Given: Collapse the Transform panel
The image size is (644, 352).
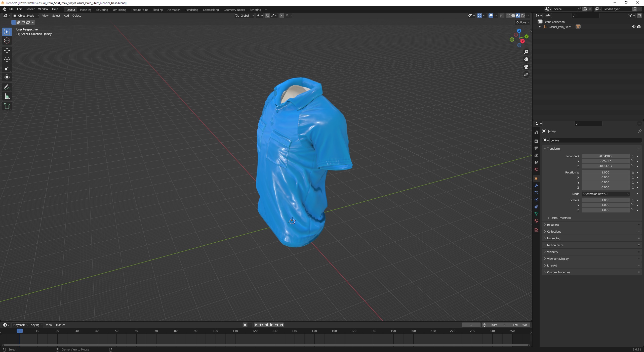Looking at the screenshot, I should point(553,149).
